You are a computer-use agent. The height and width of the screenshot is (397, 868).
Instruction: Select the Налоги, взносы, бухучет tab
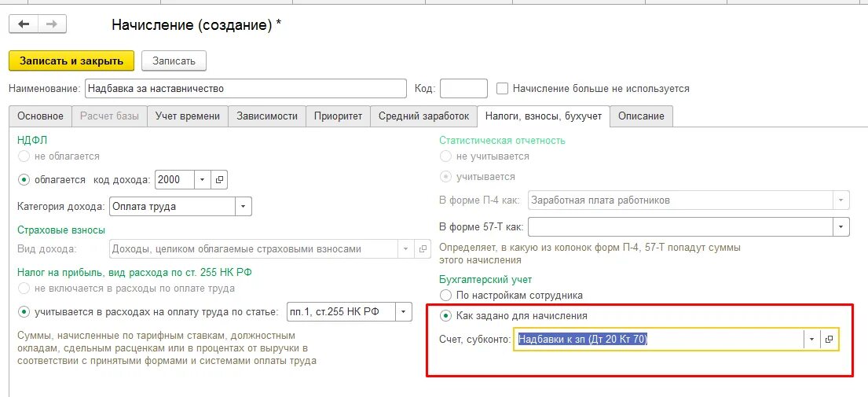pos(544,116)
